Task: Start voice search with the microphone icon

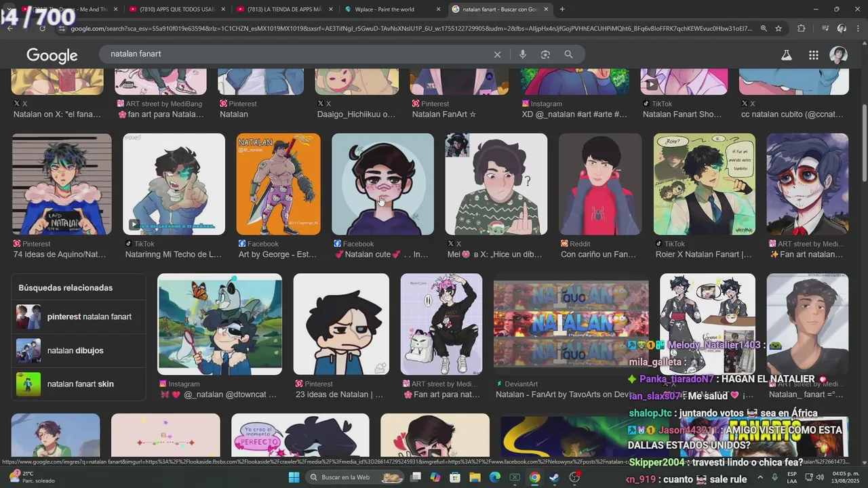Action: coord(522,54)
